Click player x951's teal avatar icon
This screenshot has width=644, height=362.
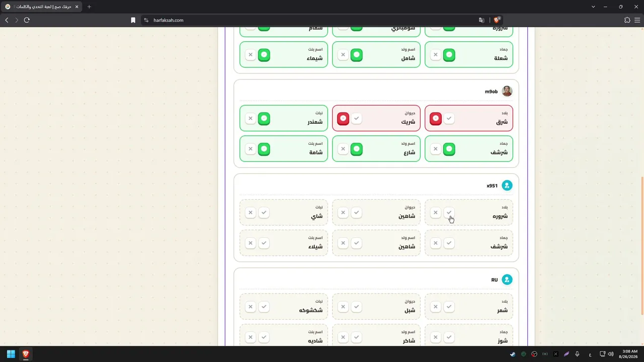[507, 186]
